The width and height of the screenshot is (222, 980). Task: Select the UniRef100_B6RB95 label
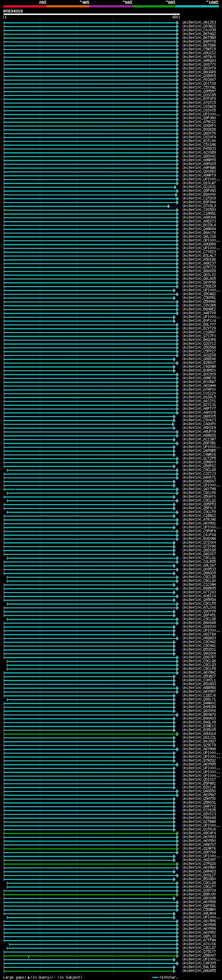[199, 588]
